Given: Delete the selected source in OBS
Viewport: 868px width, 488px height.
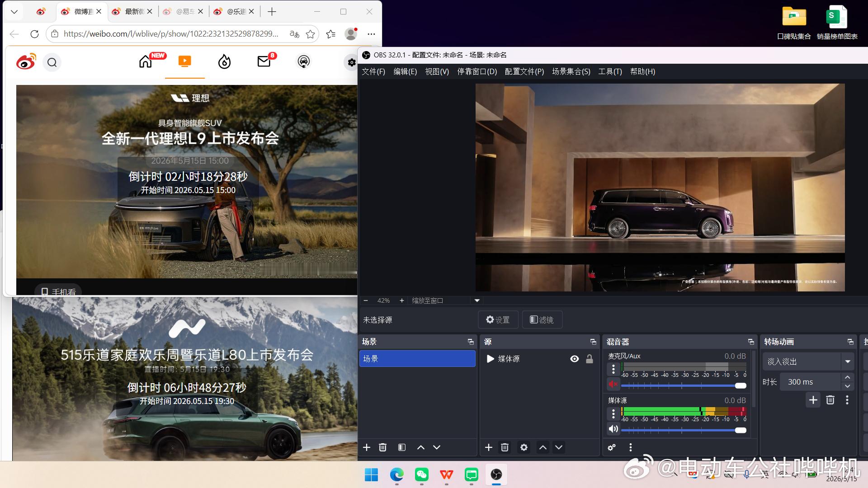Looking at the screenshot, I should 505,447.
